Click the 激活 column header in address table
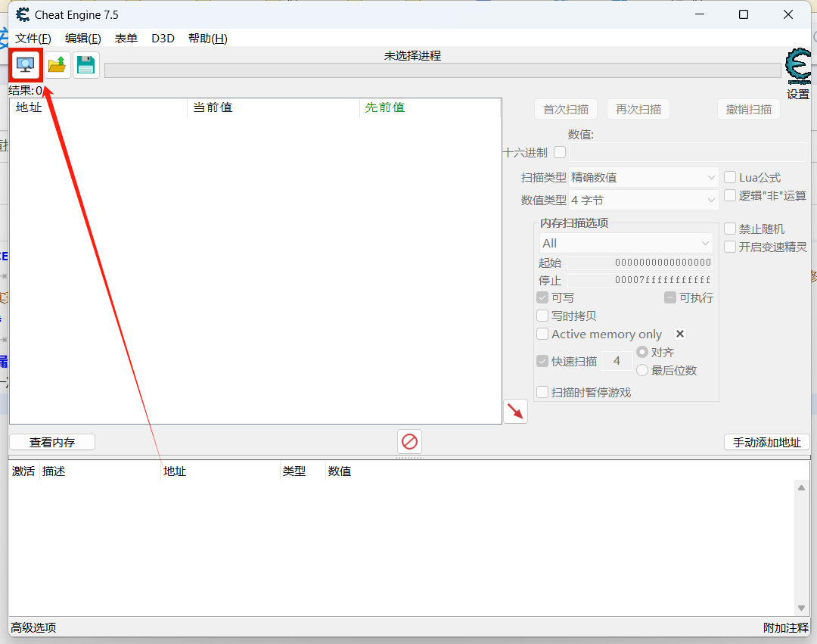Screen dimensions: 817x644 point(24,471)
